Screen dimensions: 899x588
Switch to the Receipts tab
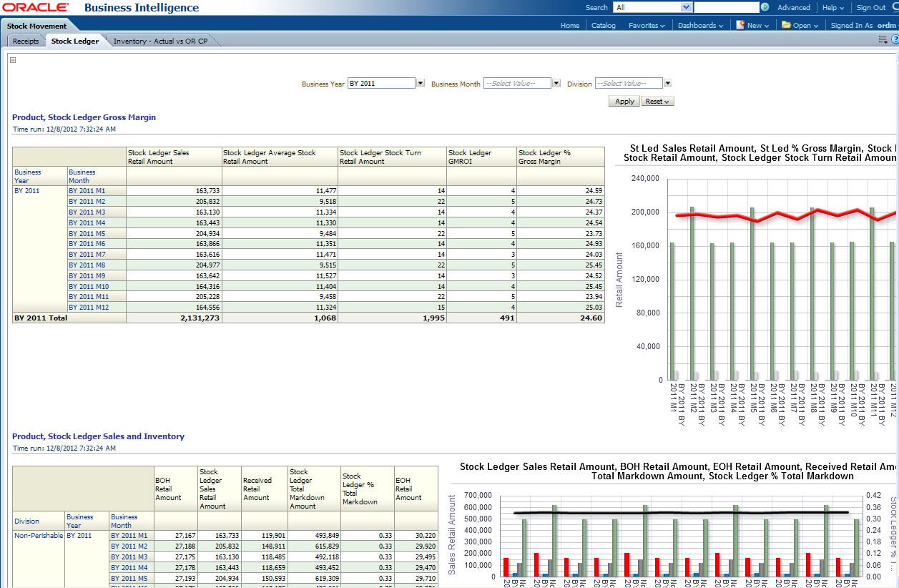click(x=26, y=41)
